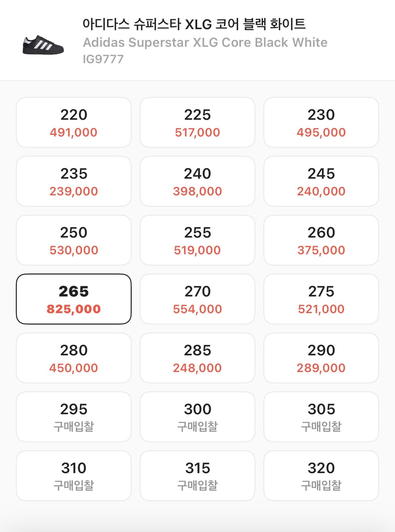Viewport: 395px width, 532px height.
Task: Pick size 230 for 495,000
Action: pos(321,123)
